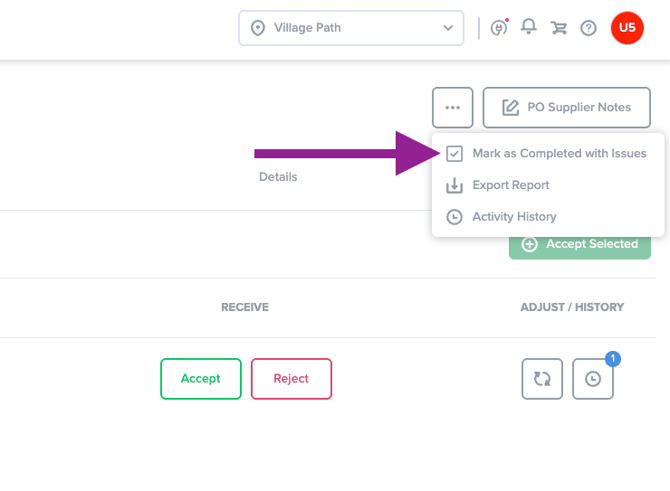Check the Mark as Completed checkbox icon
This screenshot has width=670, height=491.
tap(454, 153)
